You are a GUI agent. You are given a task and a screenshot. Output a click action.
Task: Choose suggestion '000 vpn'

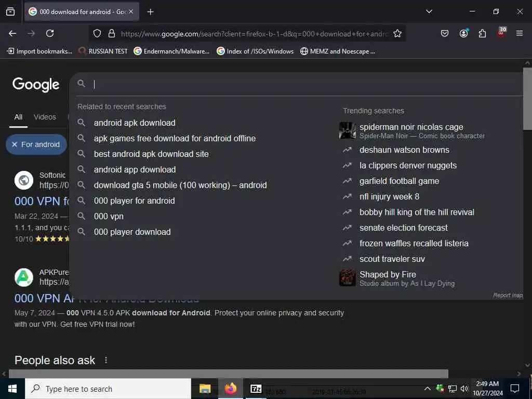[x=109, y=217]
